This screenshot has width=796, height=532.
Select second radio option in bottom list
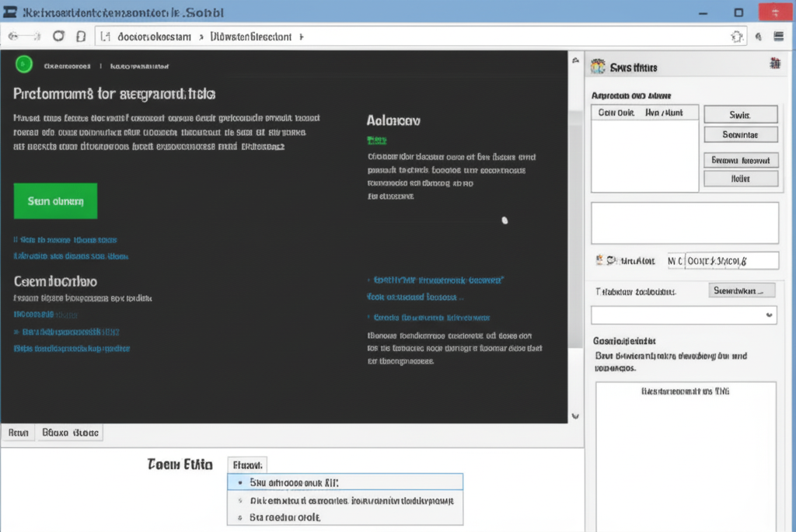240,501
